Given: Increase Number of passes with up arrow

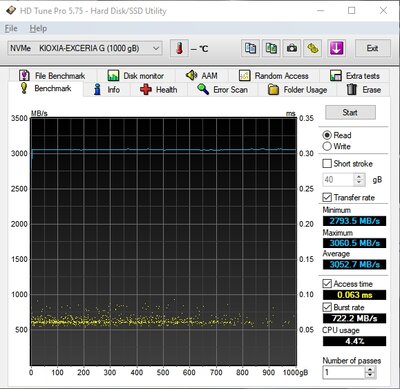Looking at the screenshot, I should tap(370, 369).
